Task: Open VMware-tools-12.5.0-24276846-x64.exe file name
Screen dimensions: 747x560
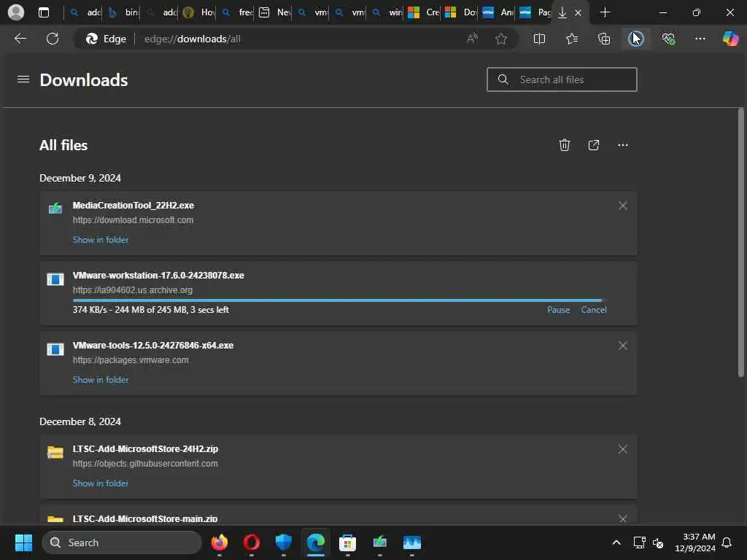Action: point(153,345)
